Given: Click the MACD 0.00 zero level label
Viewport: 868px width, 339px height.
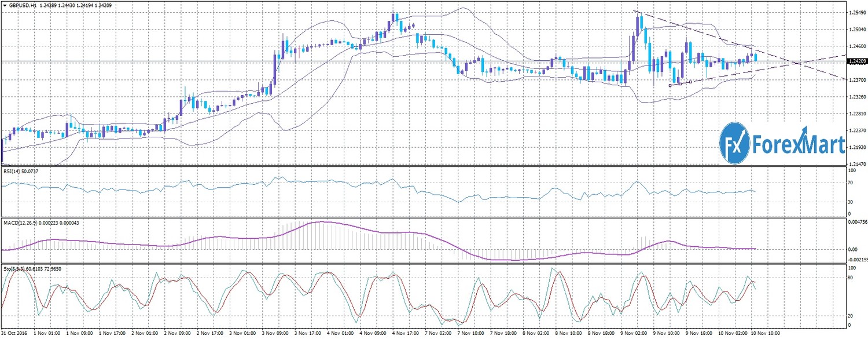Looking at the screenshot, I should 852,249.
